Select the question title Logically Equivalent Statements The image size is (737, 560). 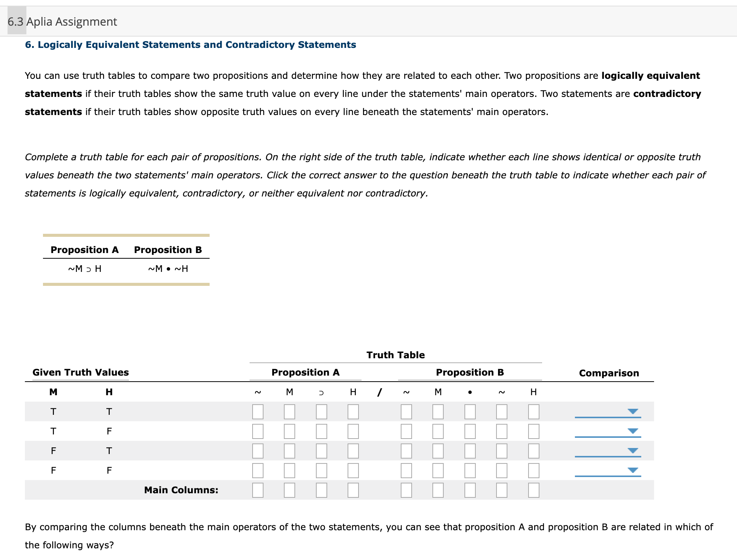click(x=190, y=44)
